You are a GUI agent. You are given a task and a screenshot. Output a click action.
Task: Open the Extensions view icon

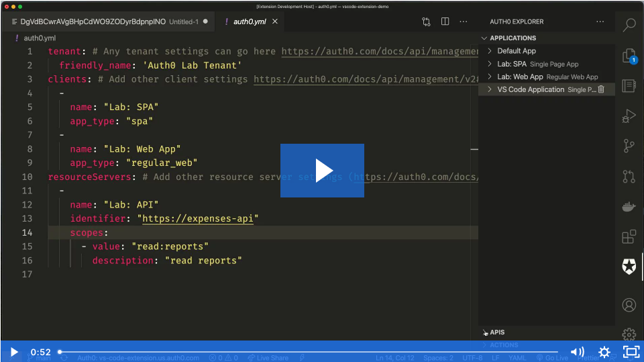point(629,236)
